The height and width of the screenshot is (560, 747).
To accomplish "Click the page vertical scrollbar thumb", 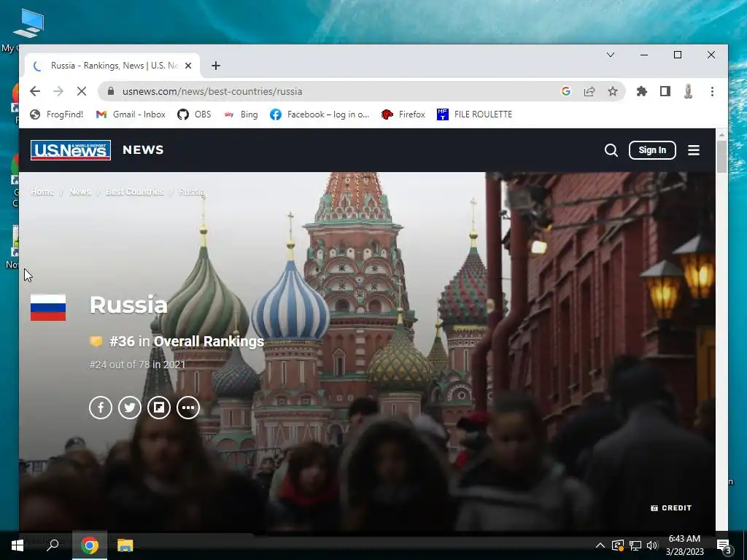I will point(721,157).
